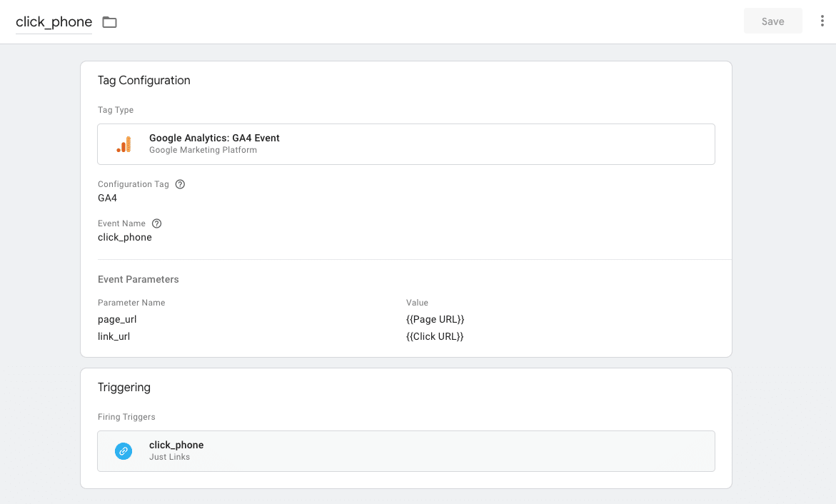This screenshot has height=504, width=836.
Task: Edit the click_phone tag name field
Action: click(54, 22)
